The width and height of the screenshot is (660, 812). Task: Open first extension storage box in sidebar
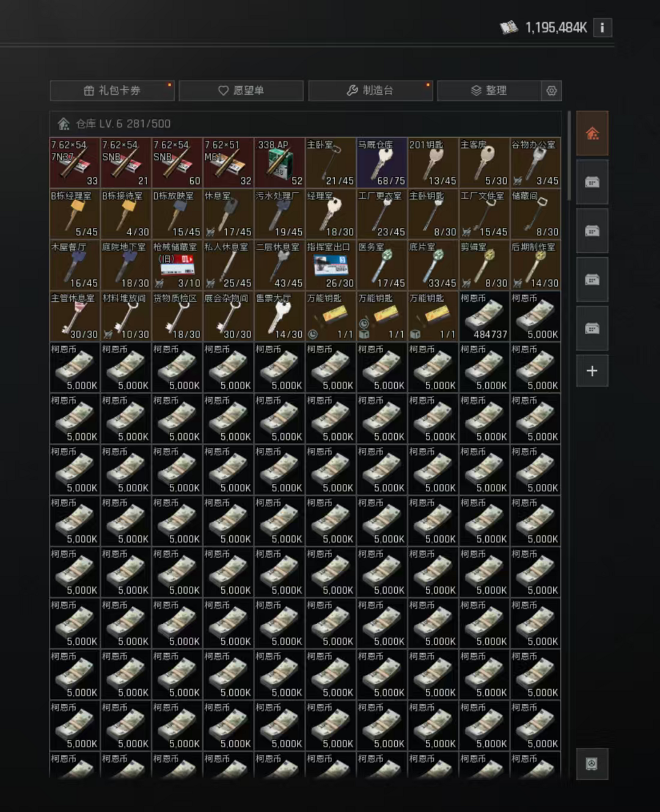coord(592,182)
